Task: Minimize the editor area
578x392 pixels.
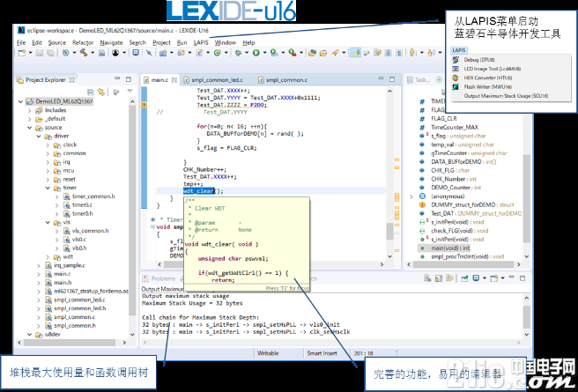Action: click(x=382, y=78)
